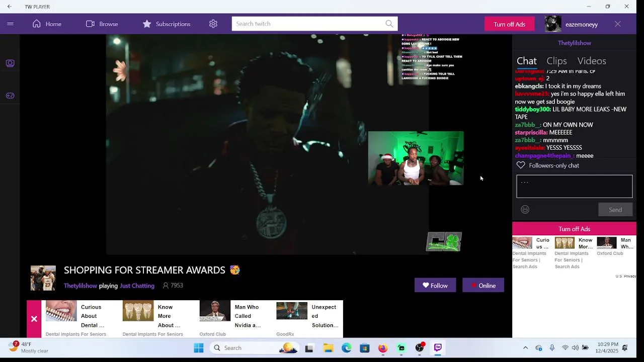Click the taskbar Search box
Image resolution: width=644 pixels, height=362 pixels.
[x=255, y=348]
